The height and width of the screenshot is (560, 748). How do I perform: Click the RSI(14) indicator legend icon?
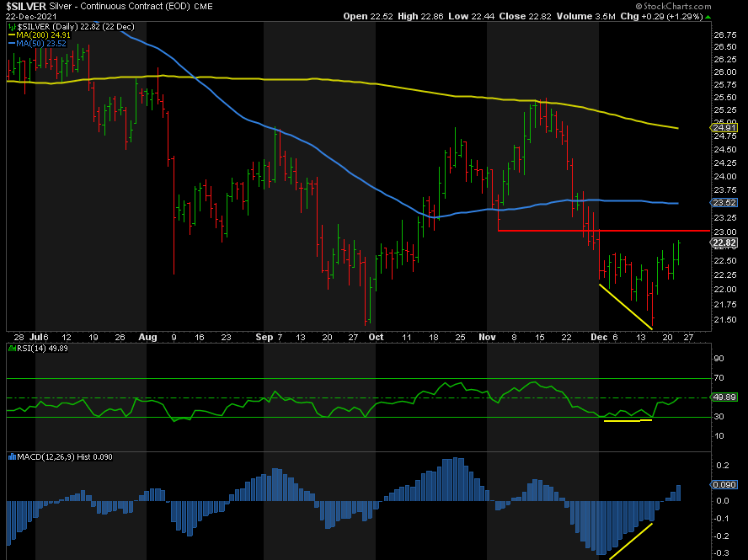point(12,349)
